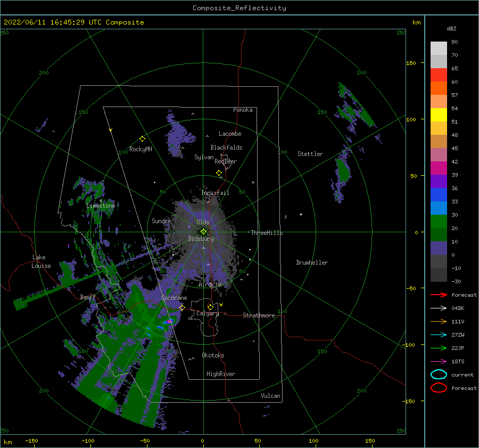Click the yellow diamond marker near Cochrane

[x=182, y=307]
